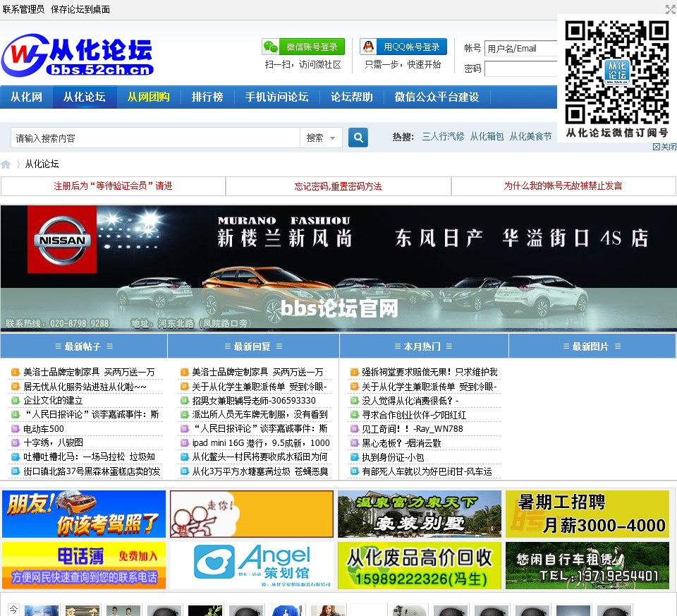This screenshot has height=616, width=677.
Task: Click the home icon in breadcrumb
Action: [x=6, y=164]
